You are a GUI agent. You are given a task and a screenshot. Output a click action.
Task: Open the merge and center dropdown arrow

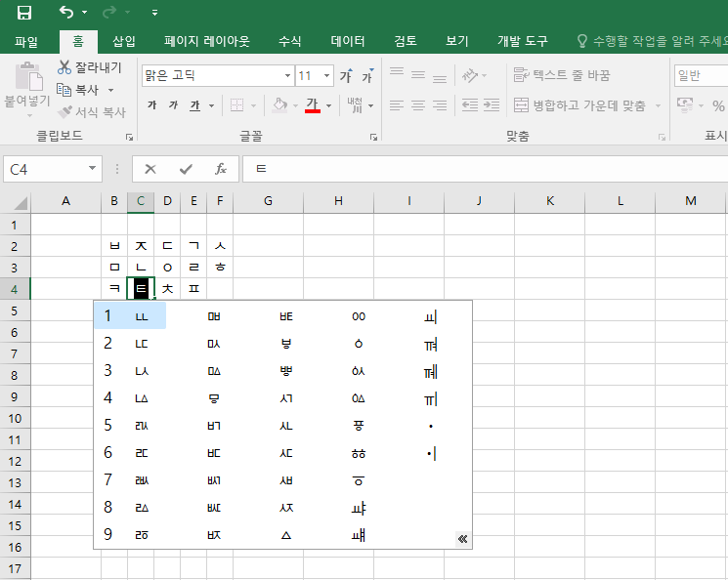point(658,105)
